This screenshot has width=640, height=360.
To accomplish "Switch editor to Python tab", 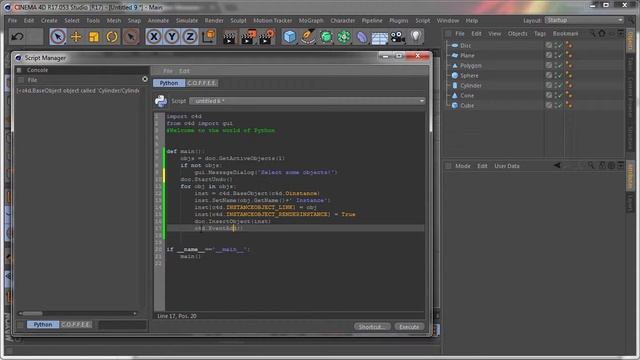I will 169,83.
